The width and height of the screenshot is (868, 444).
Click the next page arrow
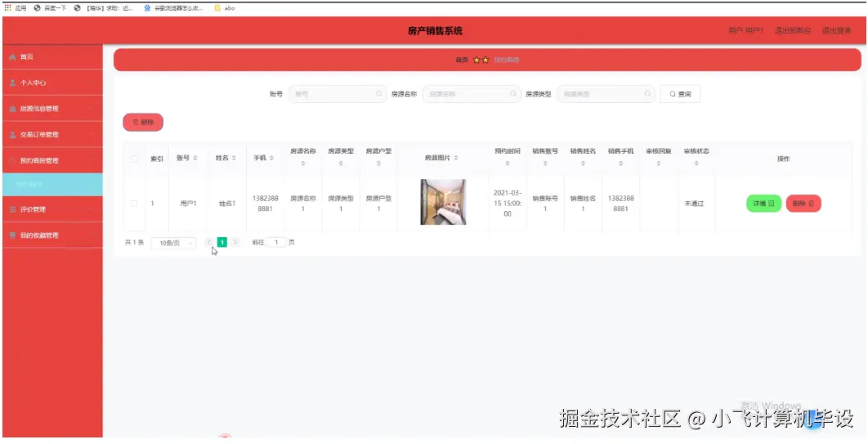click(235, 243)
